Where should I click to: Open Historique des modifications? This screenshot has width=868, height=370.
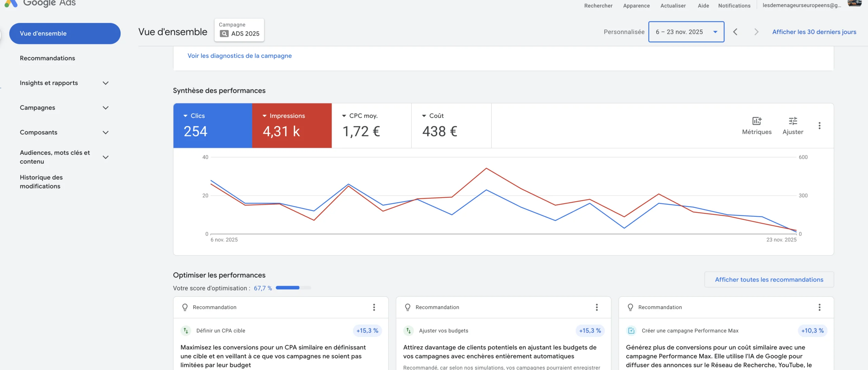click(x=41, y=182)
